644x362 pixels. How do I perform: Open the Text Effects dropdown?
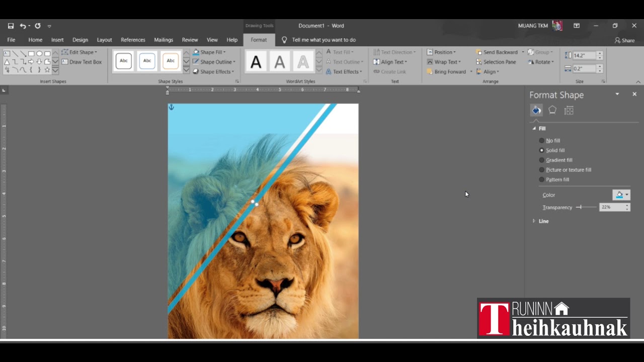(x=343, y=72)
